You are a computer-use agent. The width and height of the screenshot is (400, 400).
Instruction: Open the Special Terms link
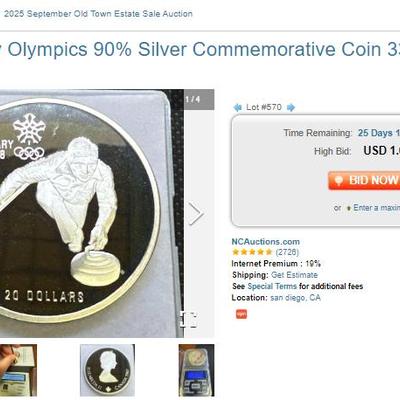(272, 286)
